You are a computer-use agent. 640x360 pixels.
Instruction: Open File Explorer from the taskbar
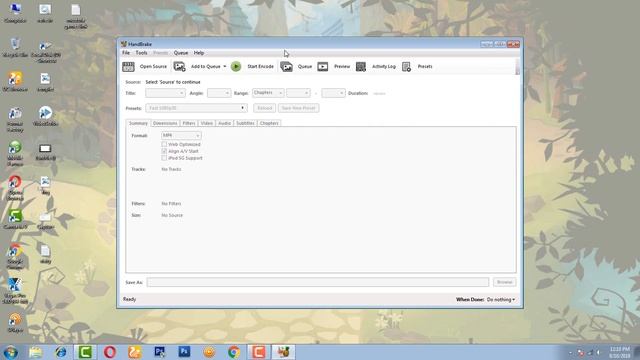[x=36, y=352]
